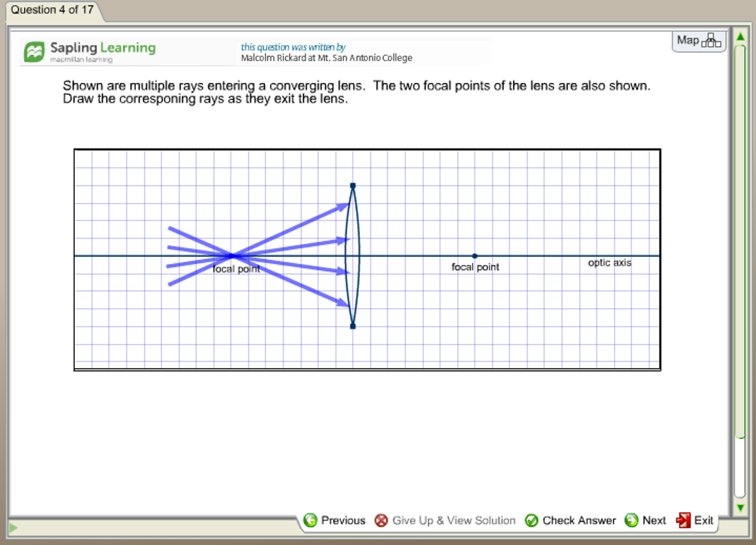
Task: Click the green Previous arrow icon
Action: pos(310,520)
